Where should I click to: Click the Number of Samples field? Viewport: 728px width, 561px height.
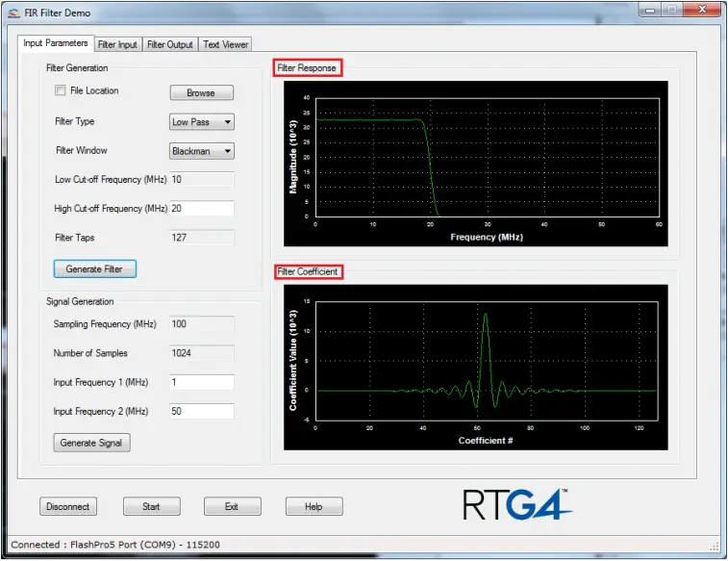(x=202, y=353)
